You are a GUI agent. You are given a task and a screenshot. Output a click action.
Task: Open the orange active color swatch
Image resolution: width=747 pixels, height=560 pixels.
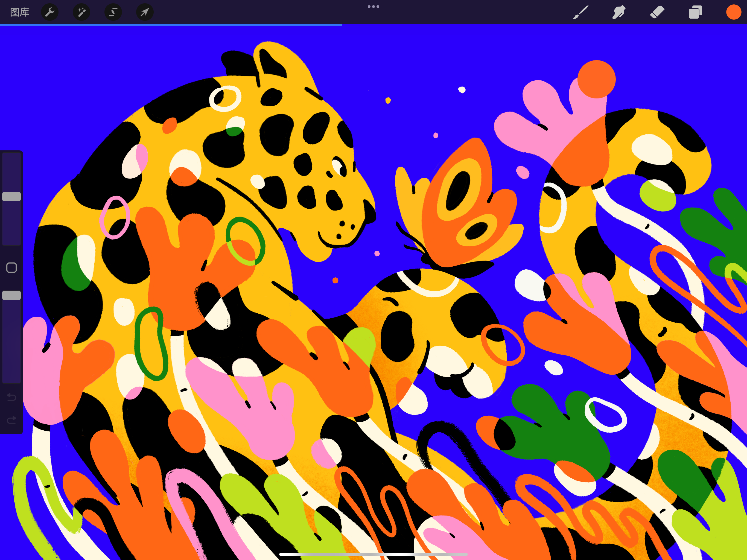click(x=734, y=13)
